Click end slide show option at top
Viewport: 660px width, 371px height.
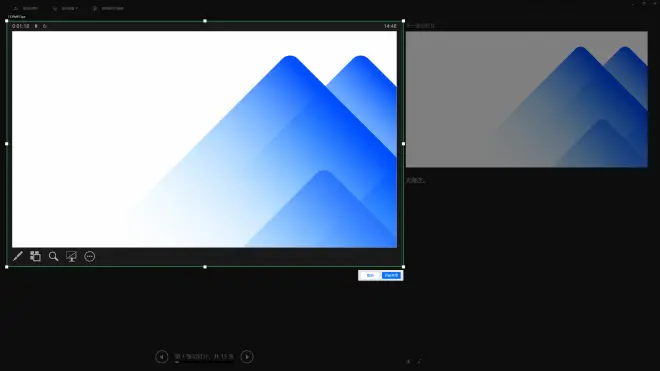pyautogui.click(x=108, y=8)
